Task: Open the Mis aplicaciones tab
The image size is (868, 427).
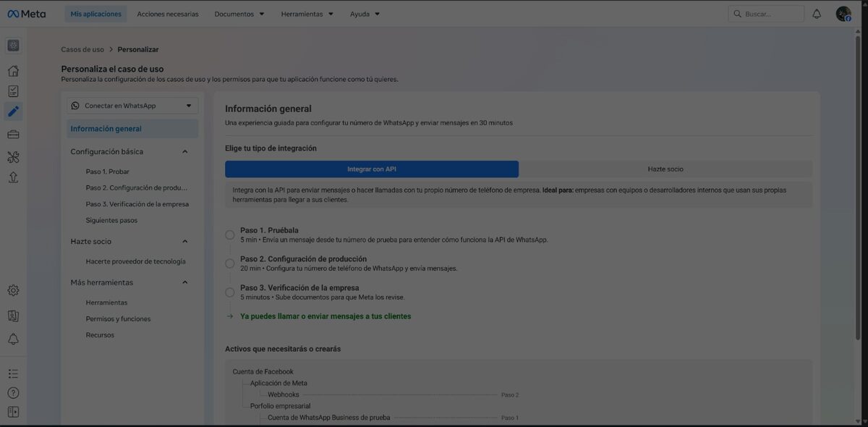Action: (x=96, y=14)
